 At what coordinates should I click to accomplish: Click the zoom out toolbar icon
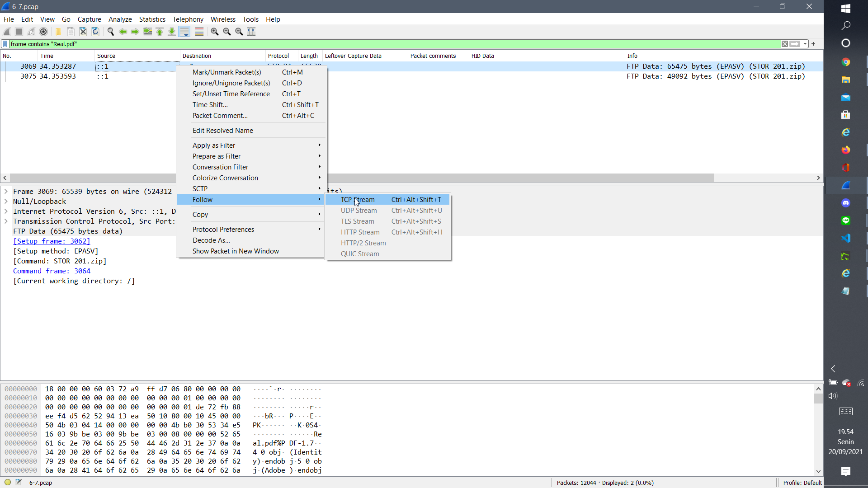(x=226, y=32)
